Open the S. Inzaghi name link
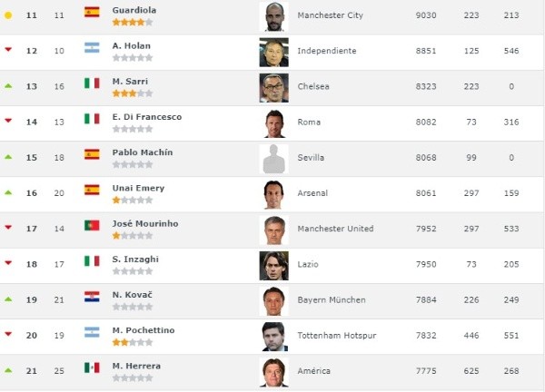The height and width of the screenshot is (392, 545). [136, 259]
